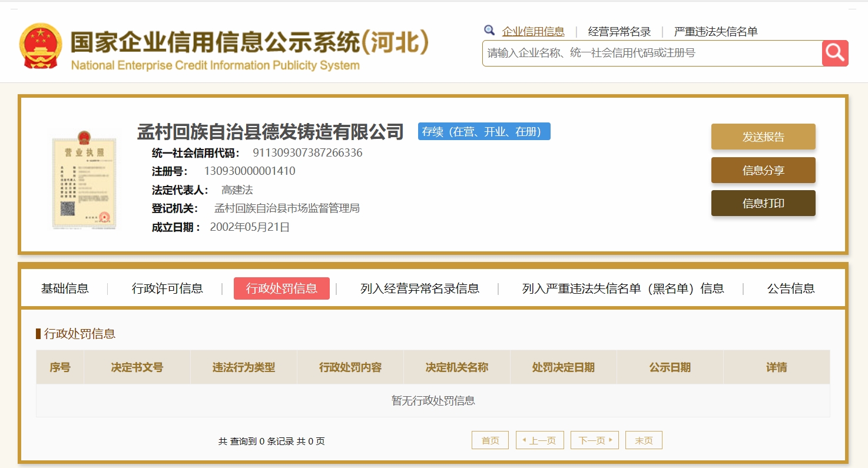Switch to the 基础信息 tab

65,288
